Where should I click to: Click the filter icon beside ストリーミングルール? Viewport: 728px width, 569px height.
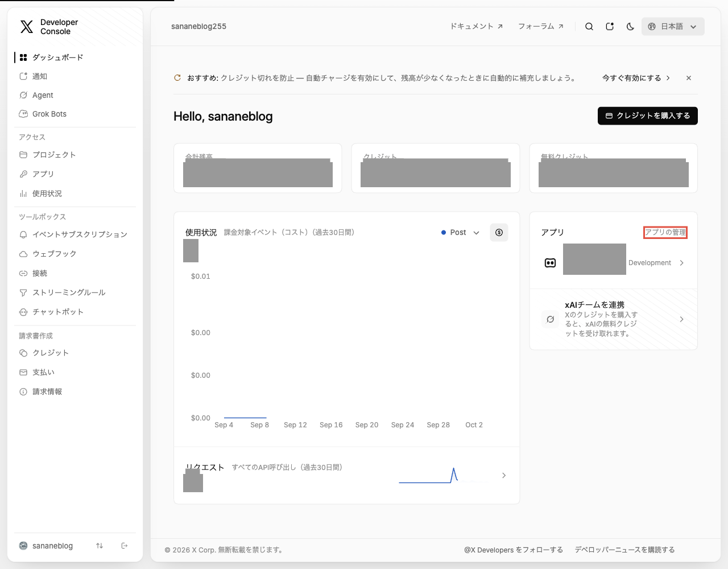pyautogui.click(x=23, y=292)
